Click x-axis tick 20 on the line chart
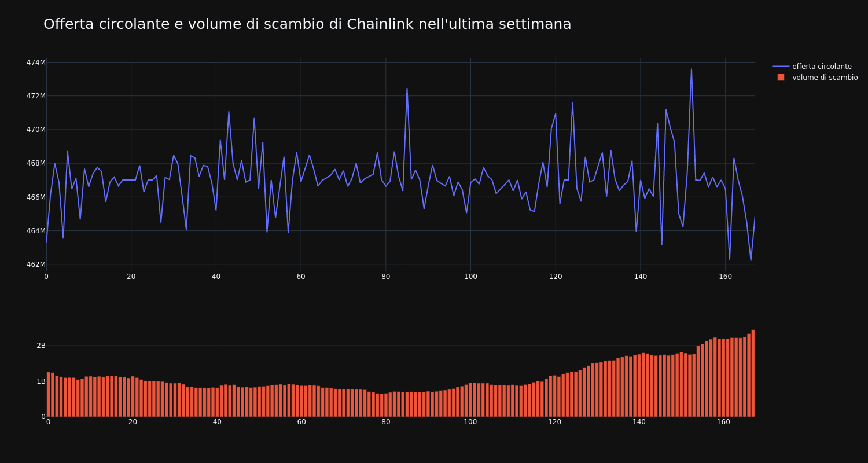868x463 pixels. tap(131, 277)
